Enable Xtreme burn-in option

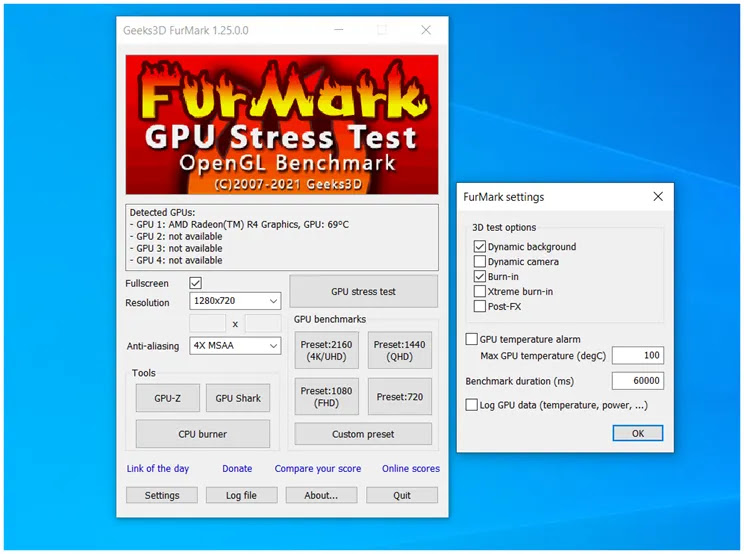click(x=480, y=291)
